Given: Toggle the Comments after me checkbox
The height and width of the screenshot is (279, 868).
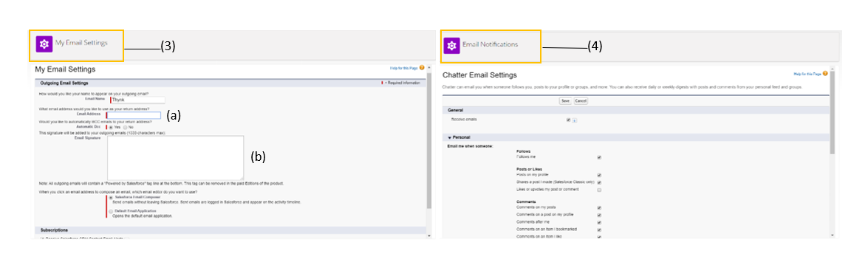Looking at the screenshot, I should (x=599, y=223).
